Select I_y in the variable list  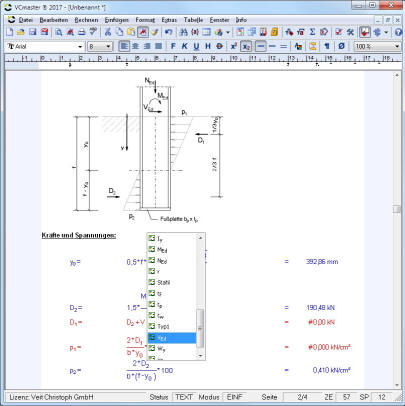(172, 239)
